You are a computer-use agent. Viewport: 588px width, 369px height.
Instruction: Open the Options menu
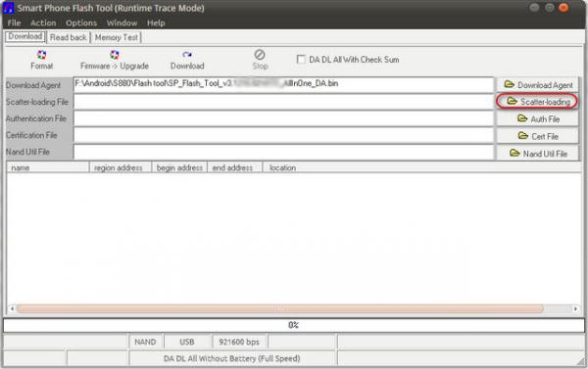(x=81, y=23)
